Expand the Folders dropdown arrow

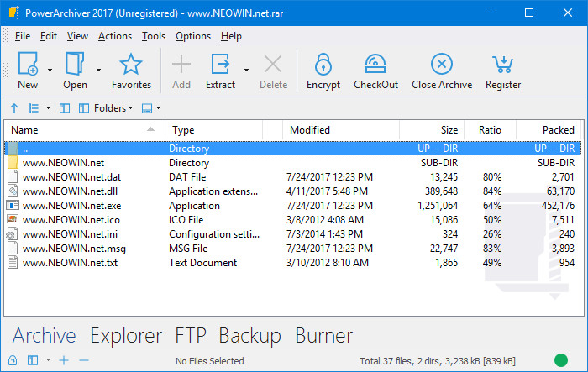click(x=130, y=108)
